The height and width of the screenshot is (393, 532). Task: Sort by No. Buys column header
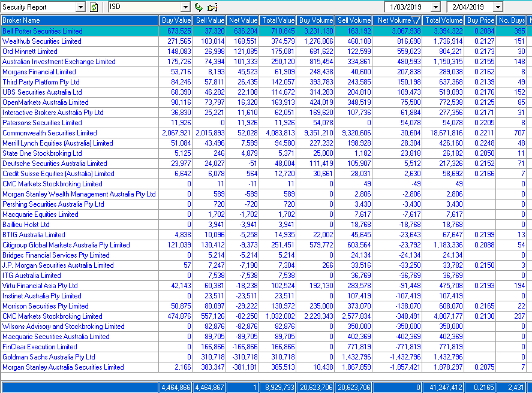click(x=511, y=20)
